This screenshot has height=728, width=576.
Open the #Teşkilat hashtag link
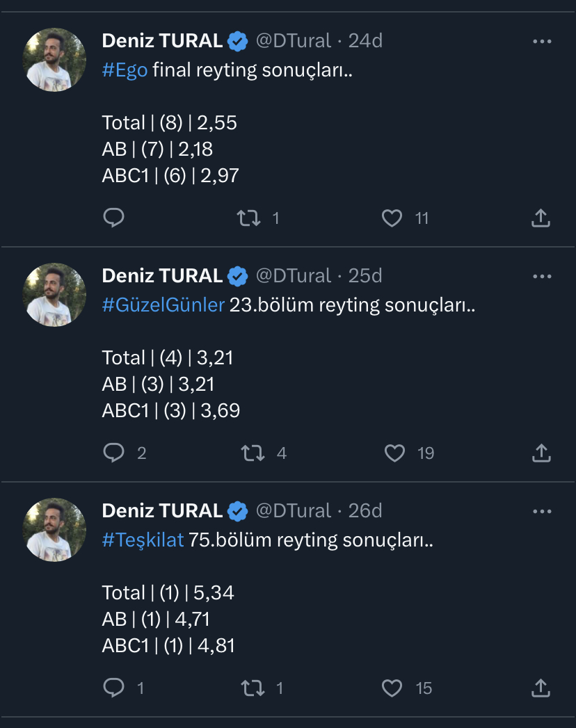tap(143, 541)
